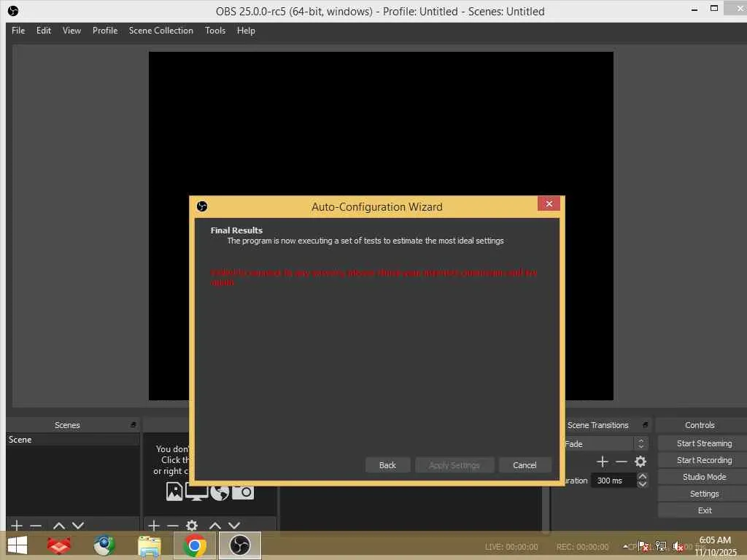Open Settings from the Controls panel
Image resolution: width=747 pixels, height=560 pixels.
pos(704,494)
